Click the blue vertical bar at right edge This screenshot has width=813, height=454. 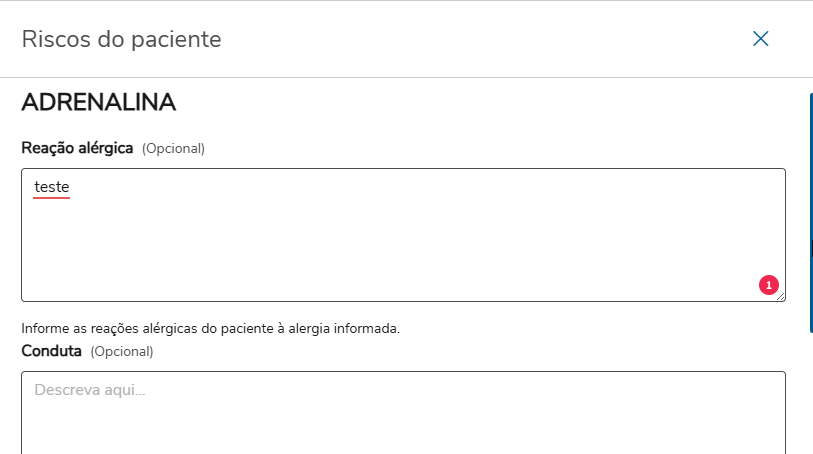(x=810, y=160)
